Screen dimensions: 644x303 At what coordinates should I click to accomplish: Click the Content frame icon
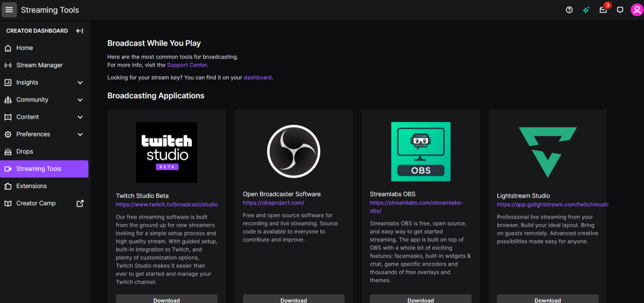8,117
